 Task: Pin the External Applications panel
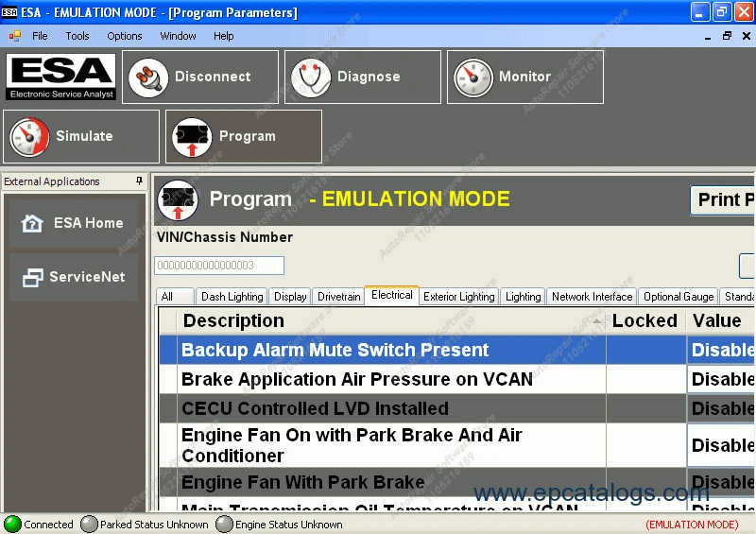[139, 181]
